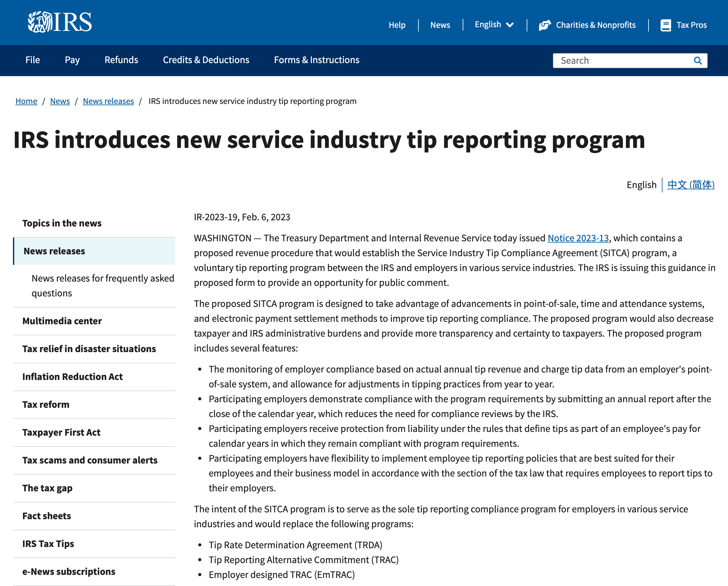728x586 pixels.
Task: Open News releases for frequently asked questions
Action: [x=103, y=286]
